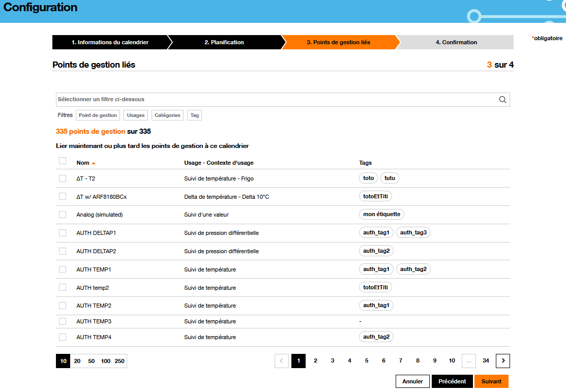Image resolution: width=566 pixels, height=392 pixels.
Task: Click the Annuler button
Action: click(412, 381)
